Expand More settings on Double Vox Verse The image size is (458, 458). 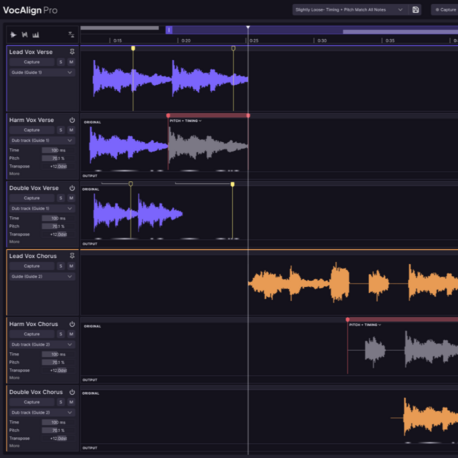14,242
